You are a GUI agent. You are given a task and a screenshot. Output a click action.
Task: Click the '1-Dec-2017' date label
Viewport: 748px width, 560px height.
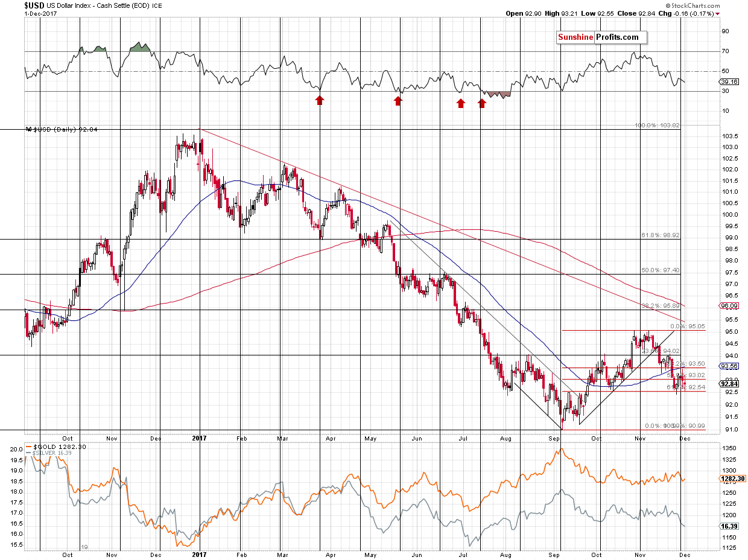coord(40,13)
